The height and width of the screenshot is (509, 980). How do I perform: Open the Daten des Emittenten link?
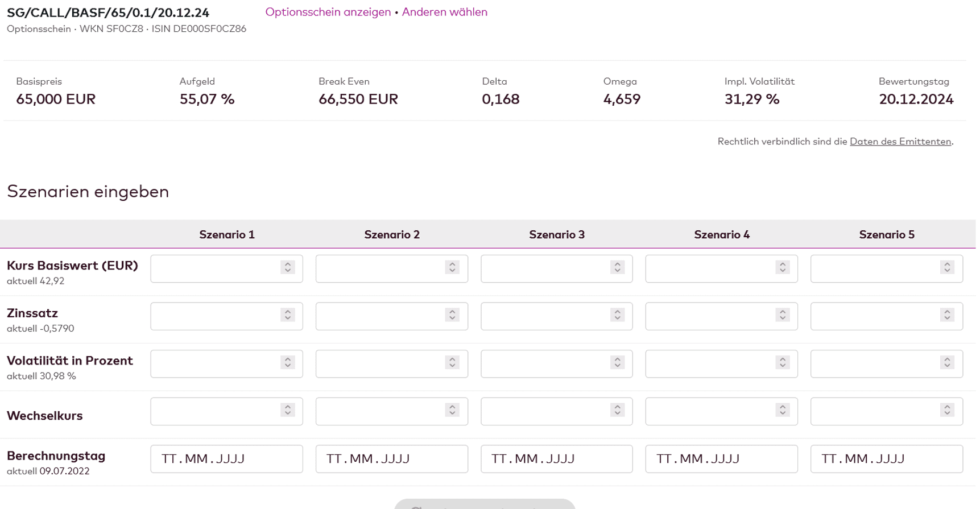point(900,142)
